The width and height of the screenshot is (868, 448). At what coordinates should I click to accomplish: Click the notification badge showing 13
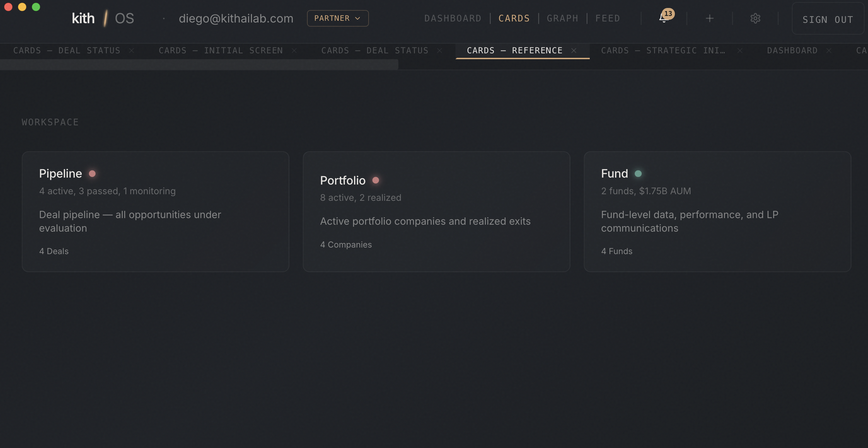point(668,14)
